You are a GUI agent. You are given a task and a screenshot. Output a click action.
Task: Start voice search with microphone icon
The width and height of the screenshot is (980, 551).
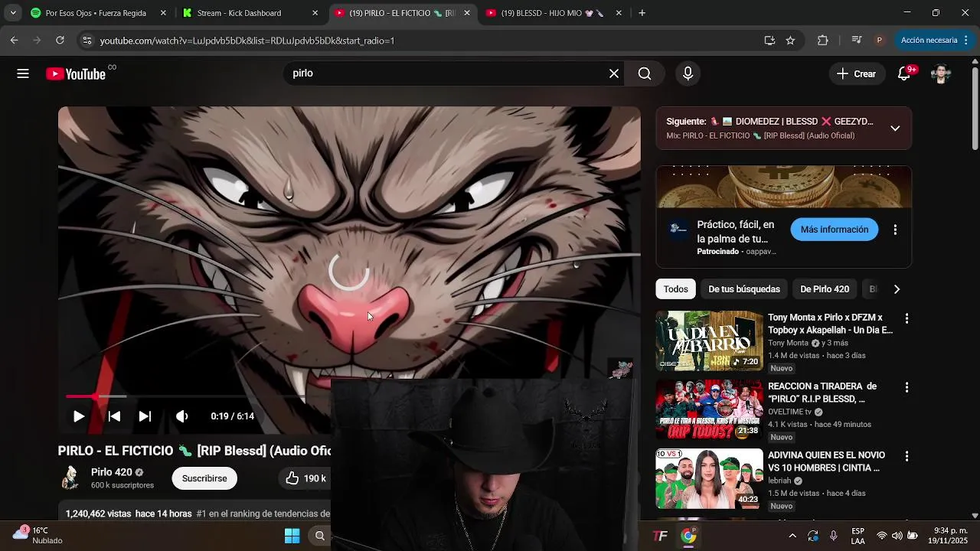pos(688,73)
